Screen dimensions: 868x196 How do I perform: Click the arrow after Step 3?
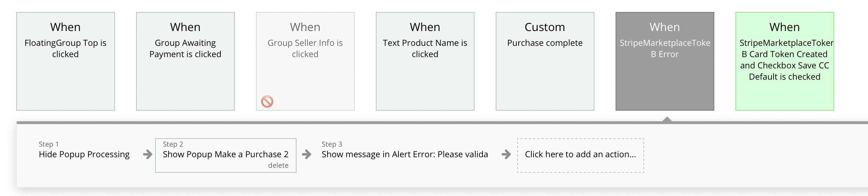coord(506,154)
